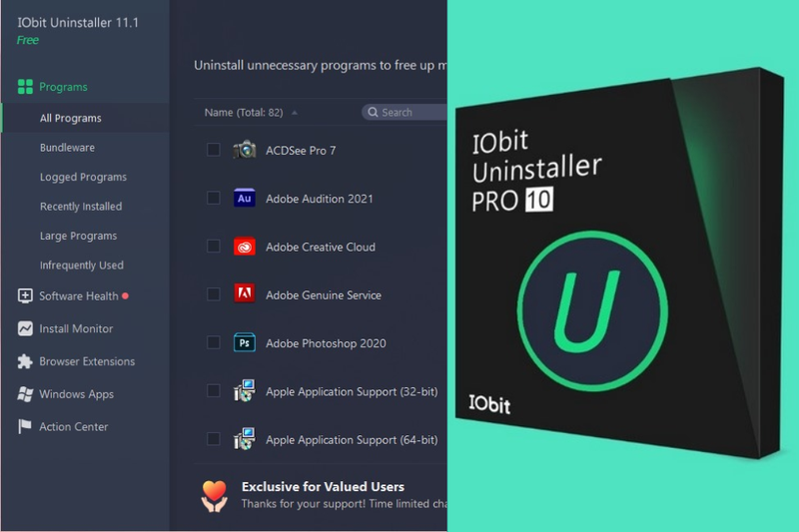Open the Programs section icon
This screenshot has width=799, height=532.
[25, 87]
